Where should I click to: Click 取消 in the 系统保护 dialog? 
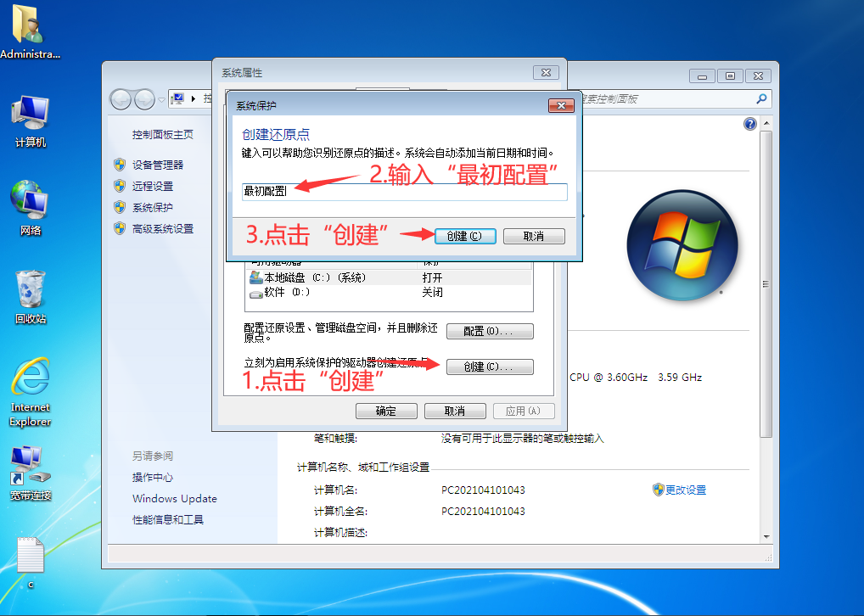click(x=534, y=237)
